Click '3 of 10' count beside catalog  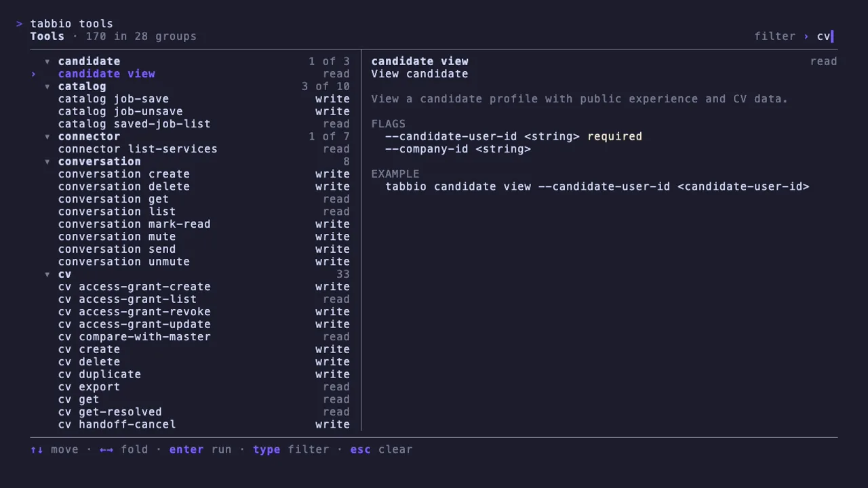tap(325, 87)
